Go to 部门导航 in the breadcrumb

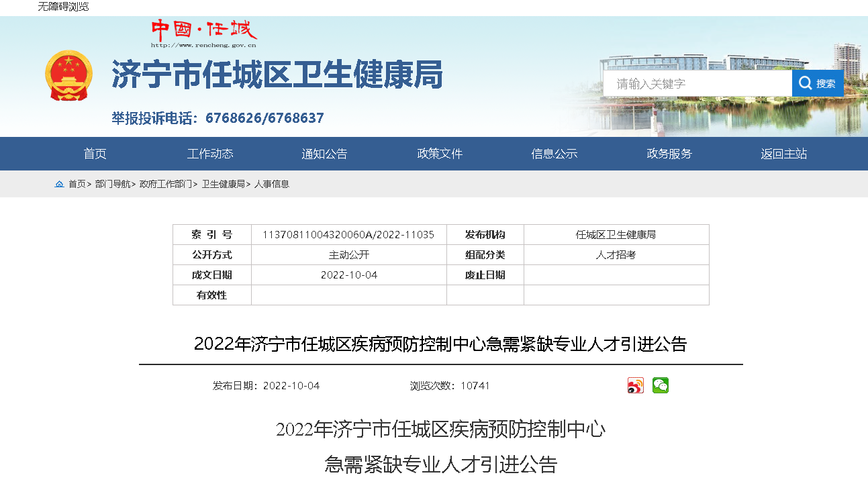113,184
